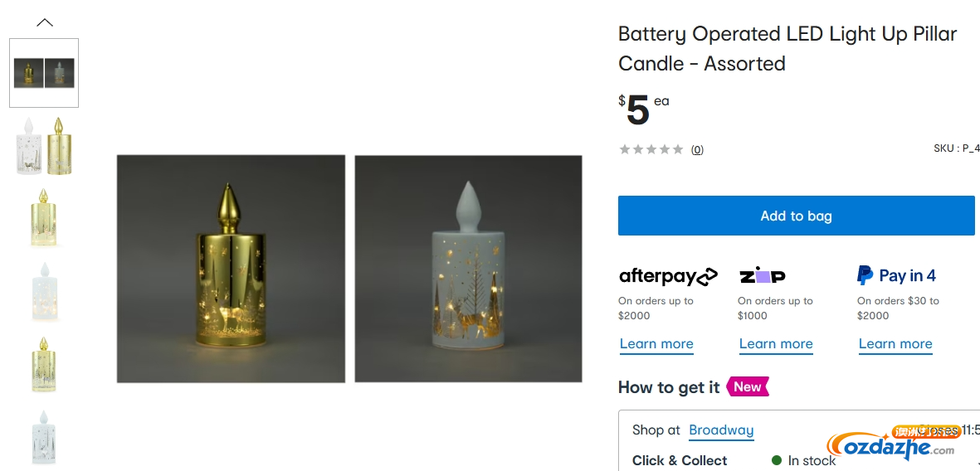Select the first gold and white pair thumbnail
This screenshot has width=980, height=471.
pyautogui.click(x=44, y=73)
